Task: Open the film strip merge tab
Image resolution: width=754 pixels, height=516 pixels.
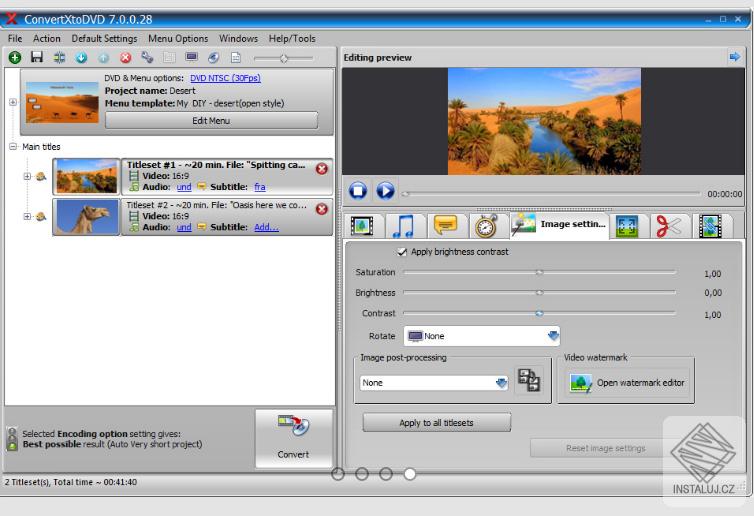Action: 711,226
